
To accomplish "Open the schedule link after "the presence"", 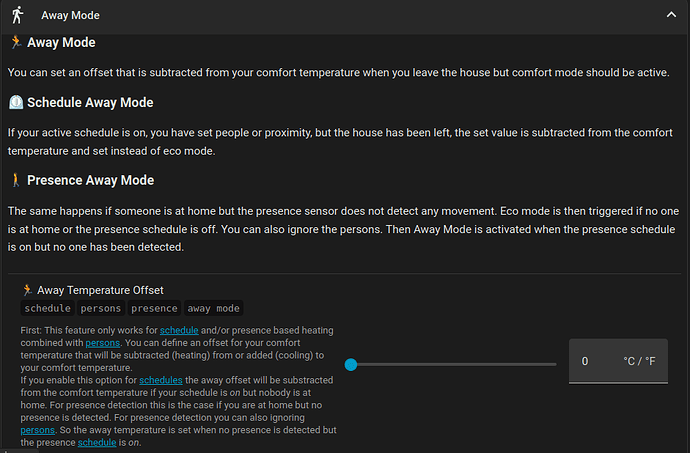I will pyautogui.click(x=97, y=442).
